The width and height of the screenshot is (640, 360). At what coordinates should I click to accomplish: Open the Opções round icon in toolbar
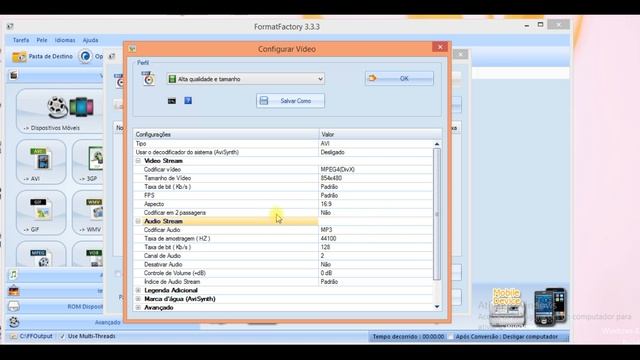(x=85, y=56)
